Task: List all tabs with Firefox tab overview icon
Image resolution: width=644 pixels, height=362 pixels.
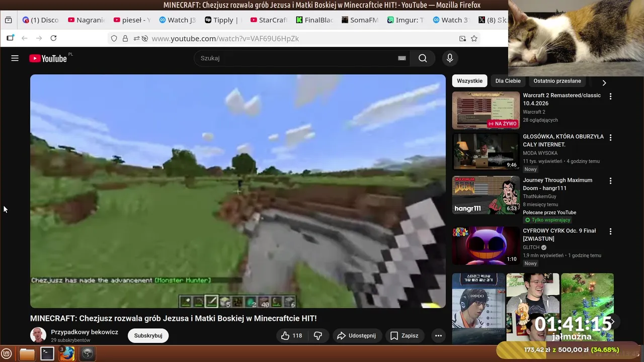Action: [x=8, y=20]
